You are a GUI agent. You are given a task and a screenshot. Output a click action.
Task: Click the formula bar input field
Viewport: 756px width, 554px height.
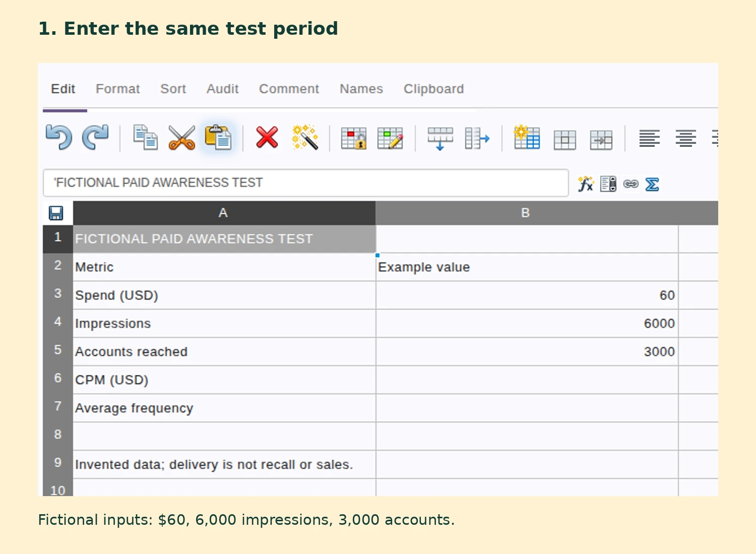point(306,183)
